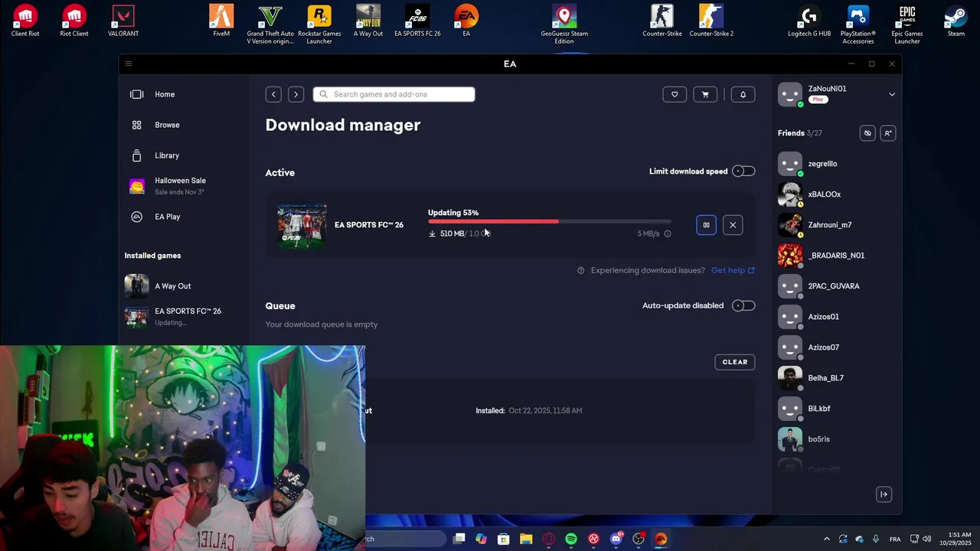The image size is (980, 551).
Task: Go back with the left arrow button
Action: (x=273, y=94)
